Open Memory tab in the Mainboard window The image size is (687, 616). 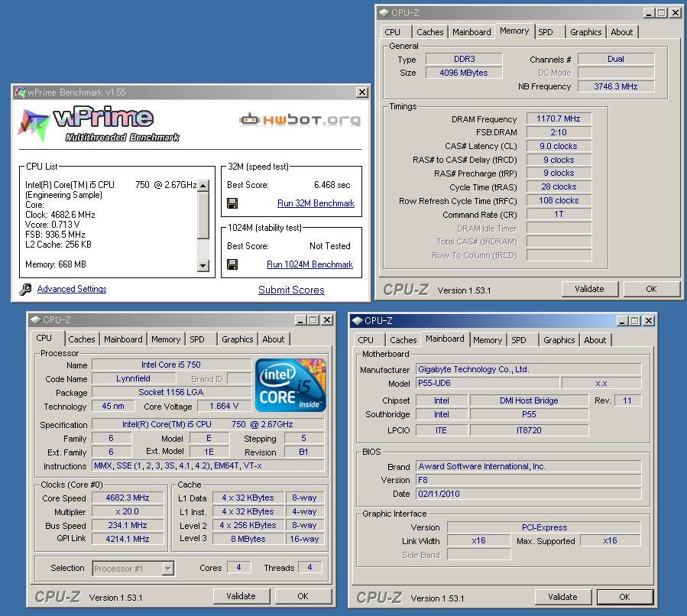(488, 340)
